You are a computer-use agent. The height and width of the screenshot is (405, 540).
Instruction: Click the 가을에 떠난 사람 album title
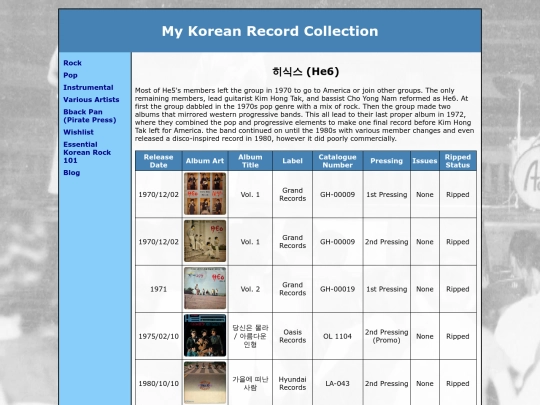click(250, 383)
